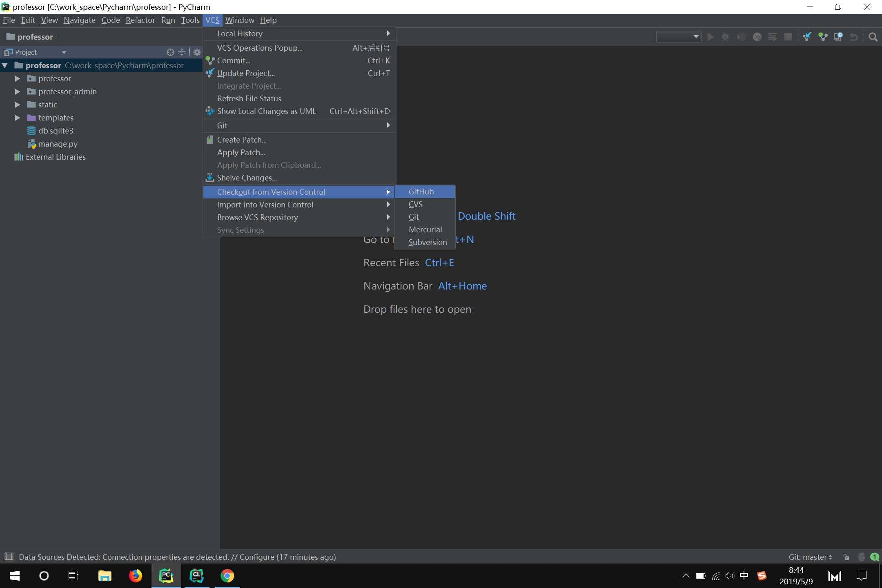
Task: Select db.sqlite3 in project tree
Action: [x=56, y=131]
